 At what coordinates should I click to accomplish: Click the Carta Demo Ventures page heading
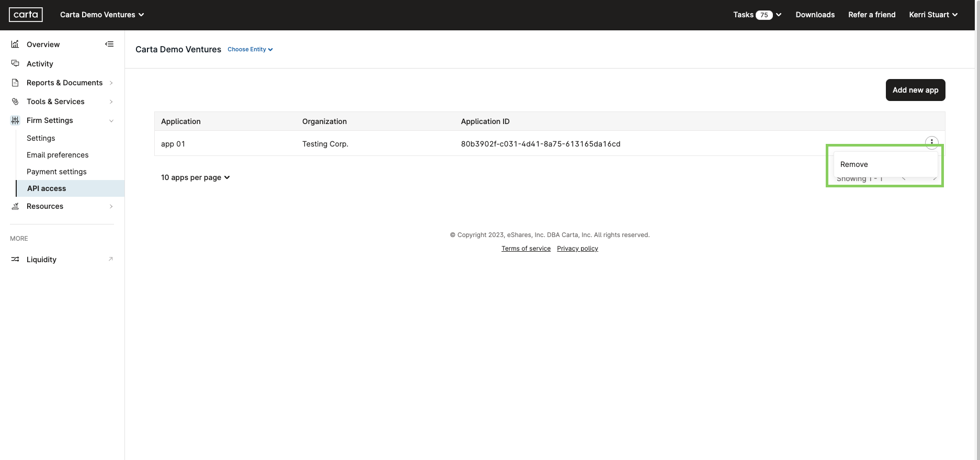[178, 49]
